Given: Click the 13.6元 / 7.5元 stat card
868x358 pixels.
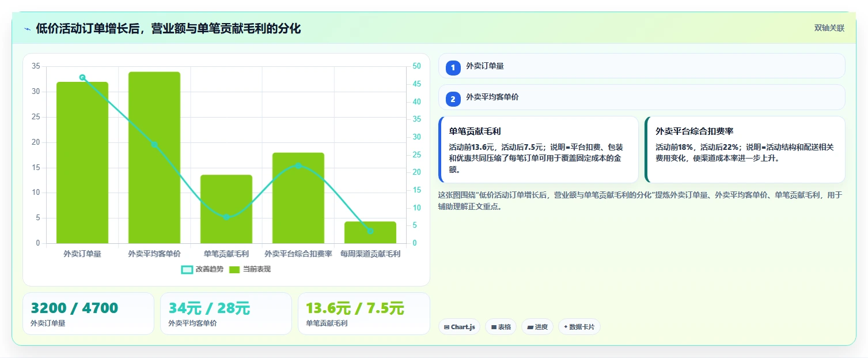Looking at the screenshot, I should point(363,314).
